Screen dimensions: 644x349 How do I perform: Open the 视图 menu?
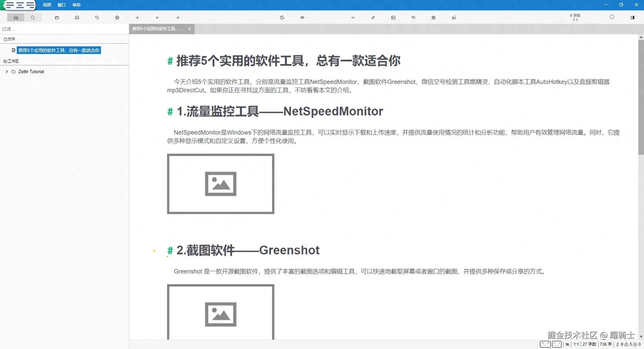[47, 5]
